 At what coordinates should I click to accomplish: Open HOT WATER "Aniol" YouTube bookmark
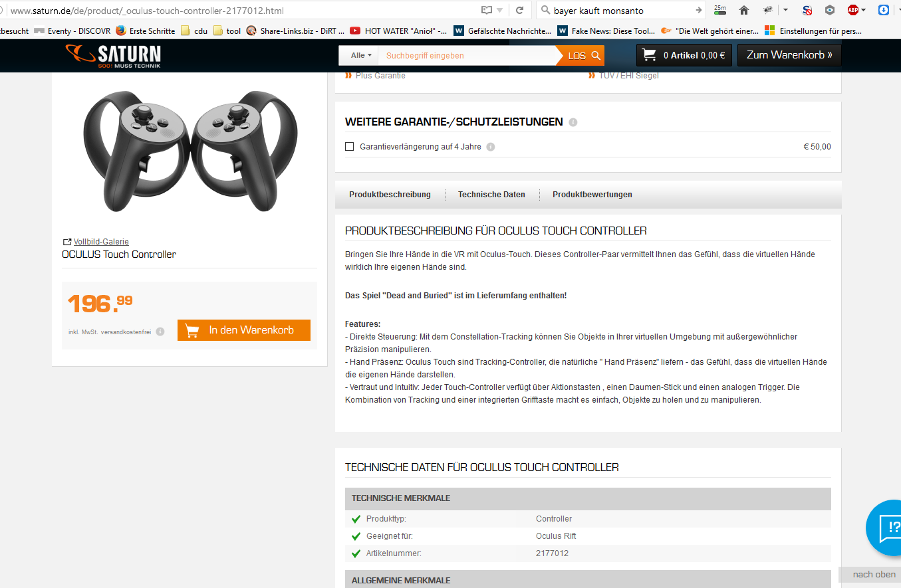tap(398, 31)
